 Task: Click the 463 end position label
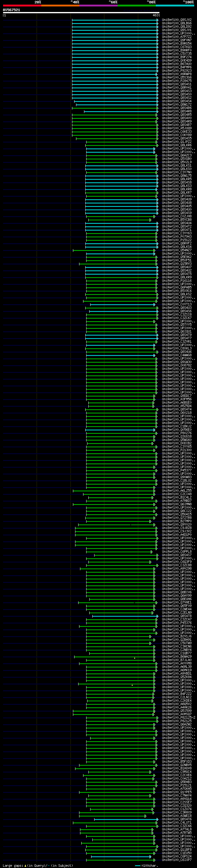coord(155,15)
